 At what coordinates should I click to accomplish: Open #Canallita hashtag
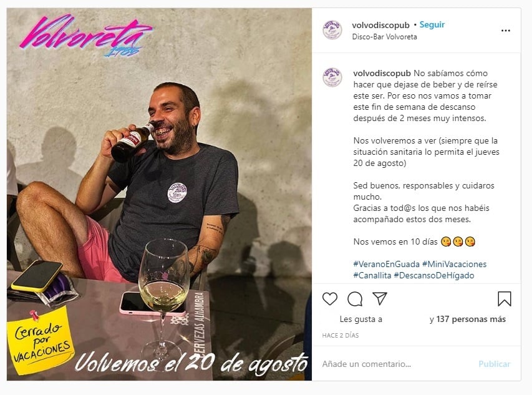(x=372, y=275)
